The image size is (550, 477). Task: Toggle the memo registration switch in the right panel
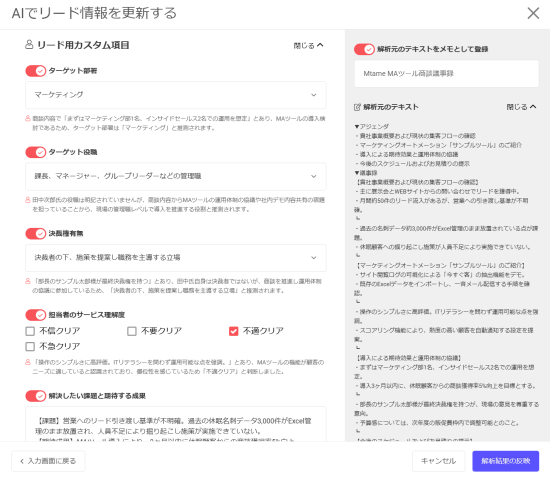tap(364, 49)
